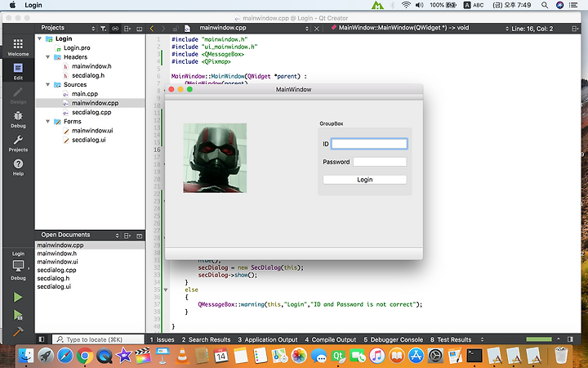The width and height of the screenshot is (588, 368).
Task: Start debugging with play-bug button
Action: (18, 315)
